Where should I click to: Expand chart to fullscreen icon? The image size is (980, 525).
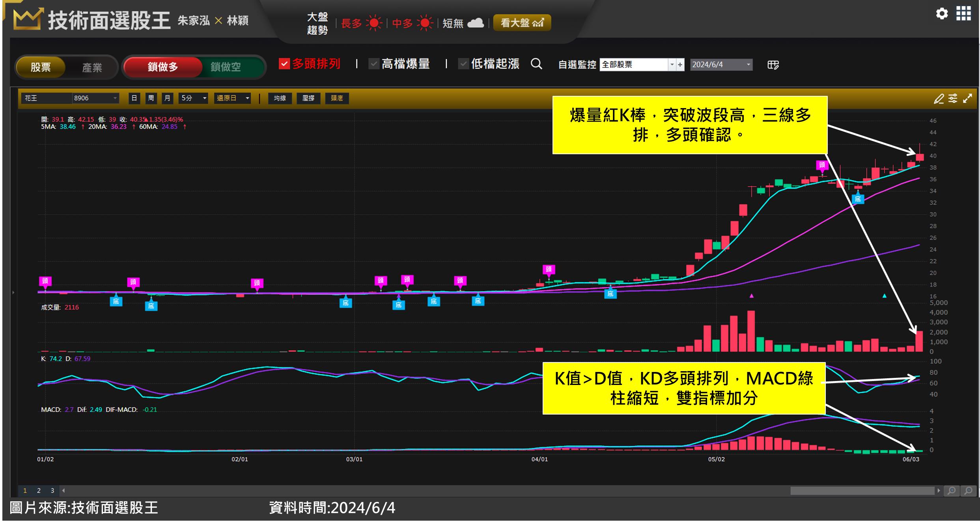967,99
